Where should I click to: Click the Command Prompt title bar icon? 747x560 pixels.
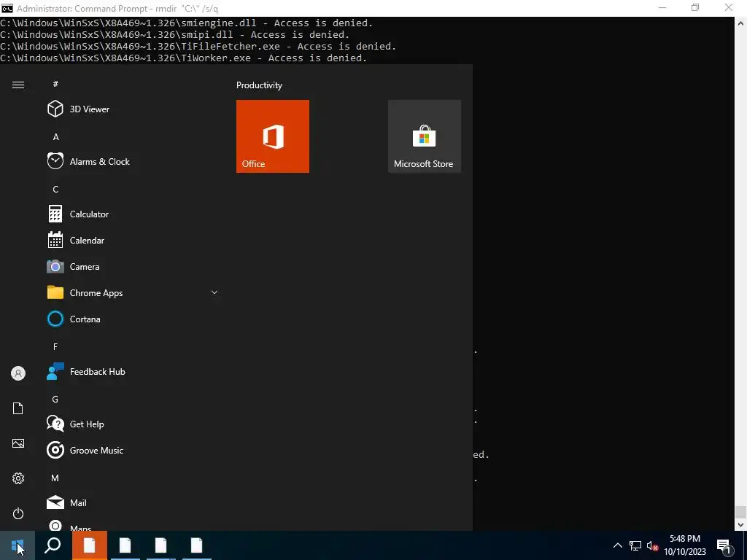[x=7, y=8]
